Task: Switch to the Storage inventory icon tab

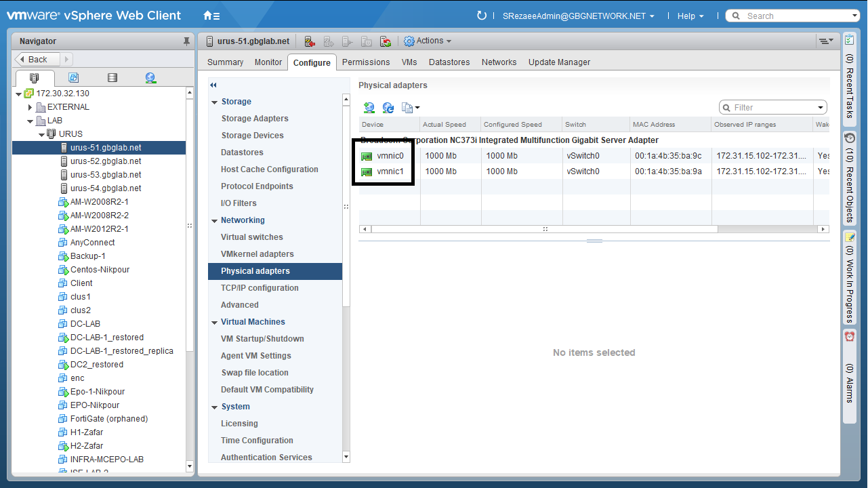Action: pos(112,78)
